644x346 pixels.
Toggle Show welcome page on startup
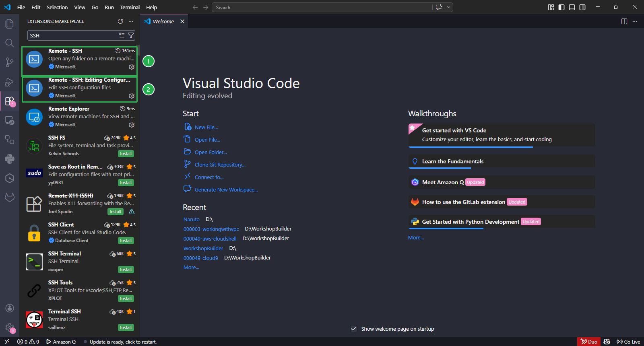(x=354, y=329)
